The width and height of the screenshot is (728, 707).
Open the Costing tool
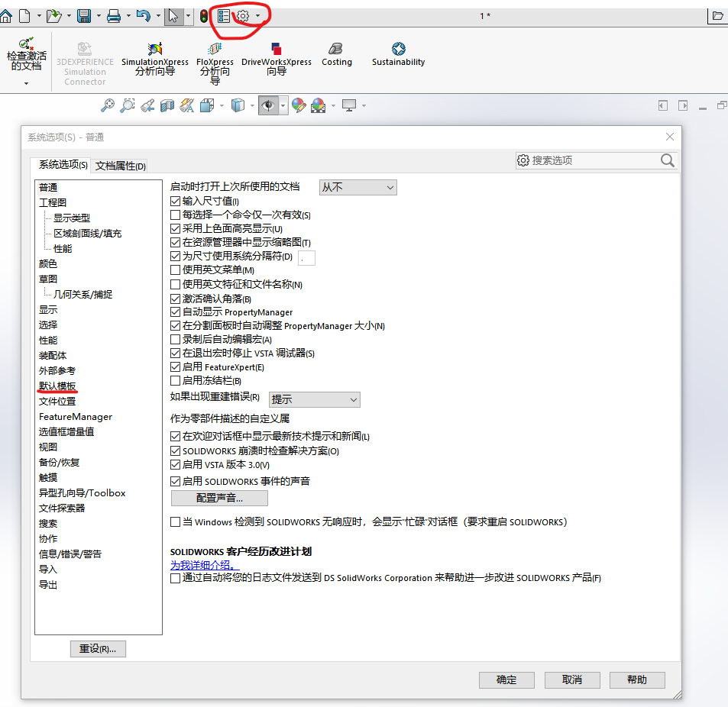337,54
